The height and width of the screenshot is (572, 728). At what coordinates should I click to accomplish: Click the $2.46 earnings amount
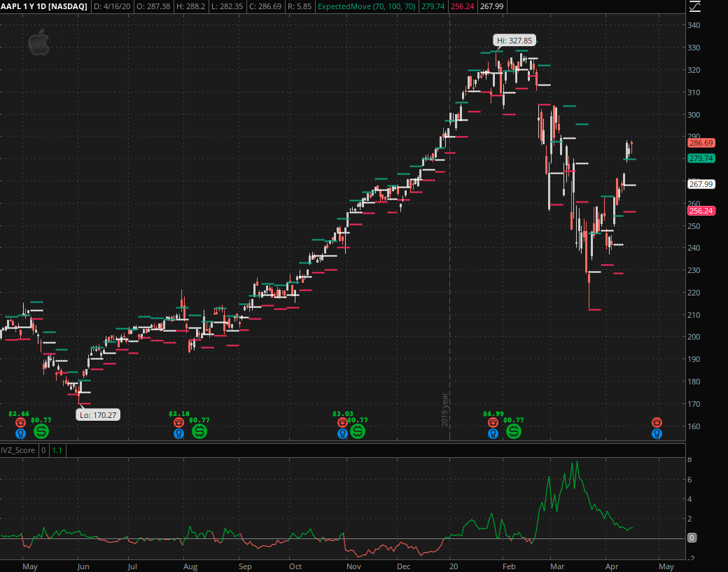coord(19,414)
